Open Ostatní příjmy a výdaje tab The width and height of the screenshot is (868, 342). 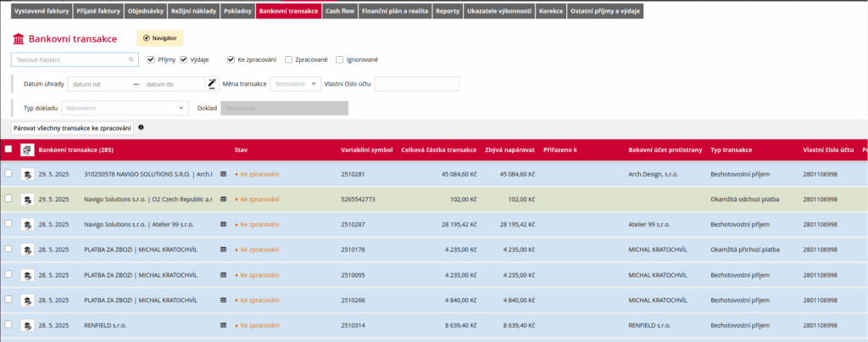coord(605,11)
